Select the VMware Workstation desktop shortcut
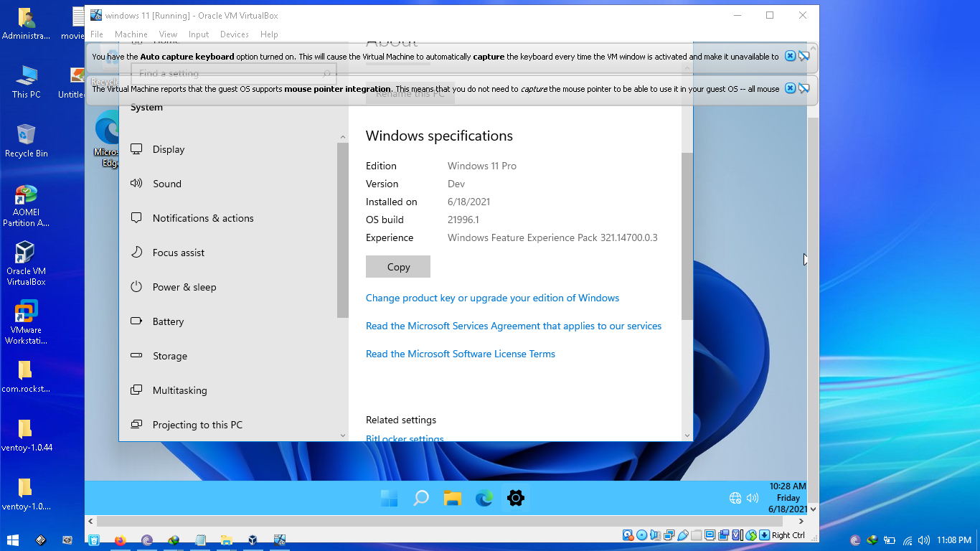This screenshot has width=980, height=551. pyautogui.click(x=26, y=322)
